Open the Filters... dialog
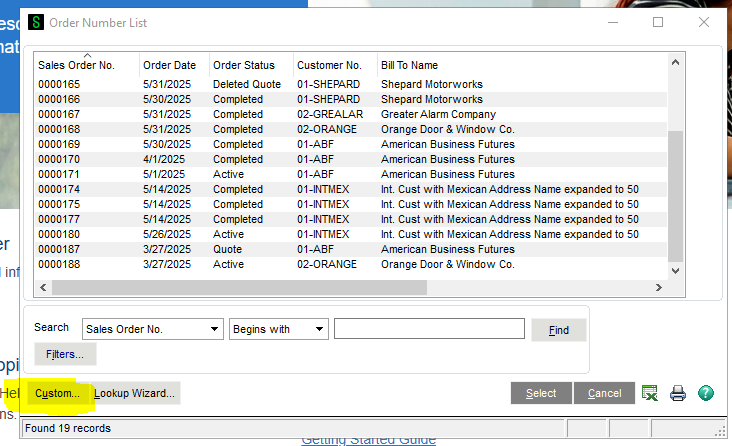The height and width of the screenshot is (446, 732). (x=65, y=354)
